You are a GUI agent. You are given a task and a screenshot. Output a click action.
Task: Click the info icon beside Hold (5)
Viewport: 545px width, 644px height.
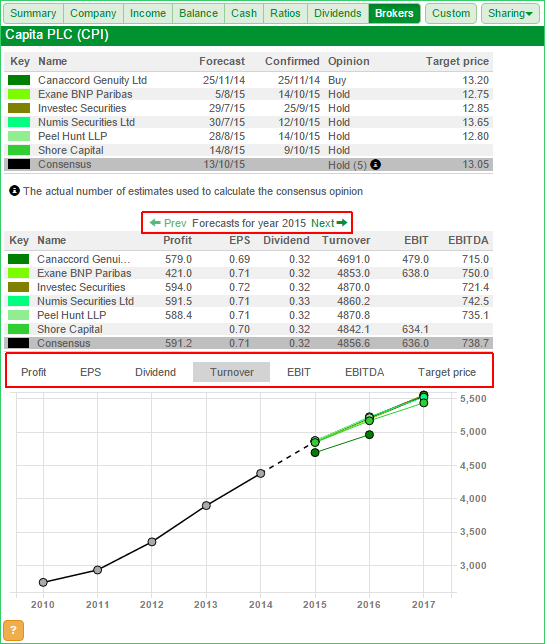pos(375,165)
